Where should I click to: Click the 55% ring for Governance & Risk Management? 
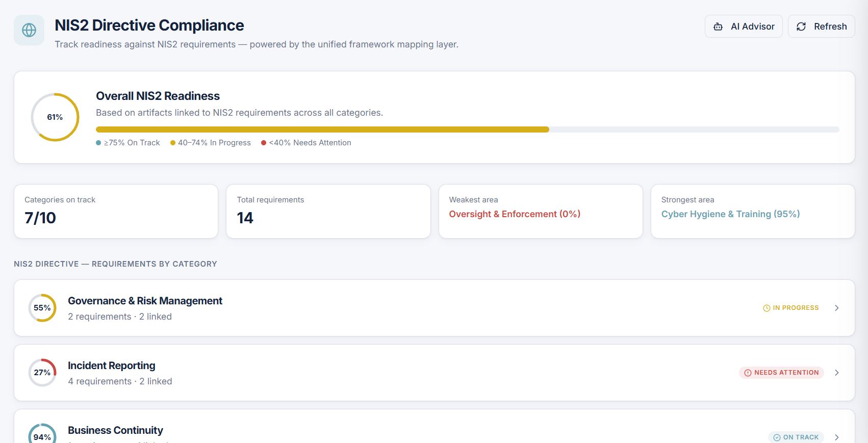42,308
